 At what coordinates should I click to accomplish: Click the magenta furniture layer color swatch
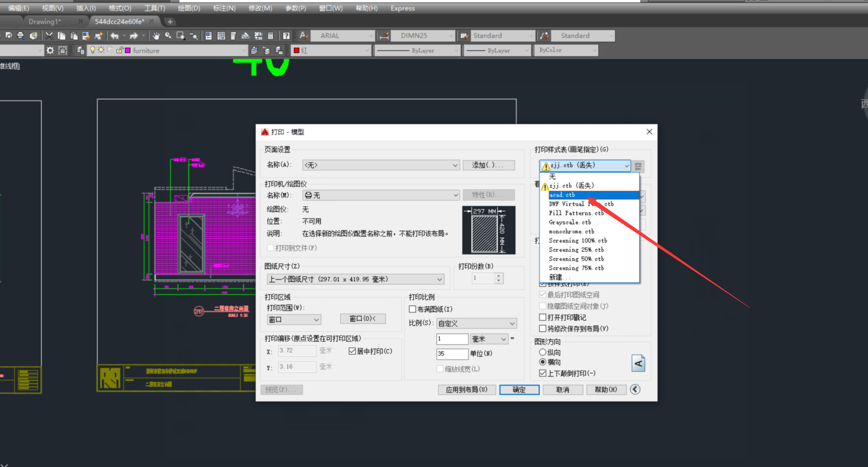click(128, 50)
